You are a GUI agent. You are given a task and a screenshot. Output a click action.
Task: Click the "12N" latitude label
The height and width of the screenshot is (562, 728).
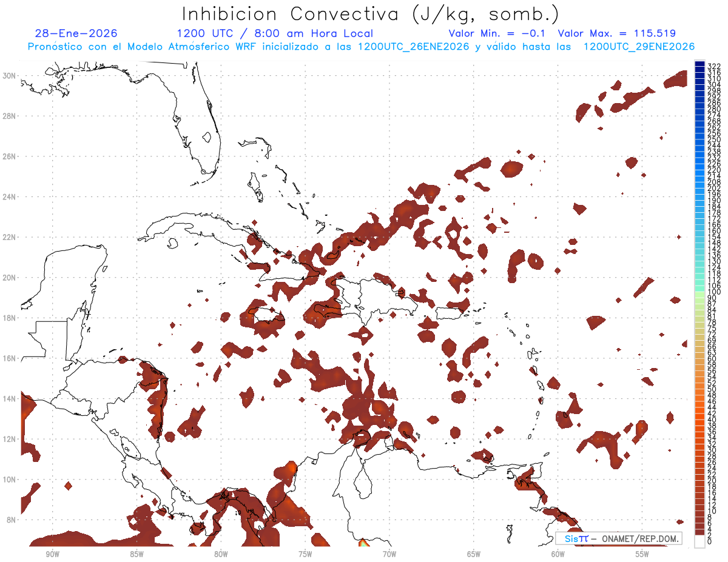[10, 439]
